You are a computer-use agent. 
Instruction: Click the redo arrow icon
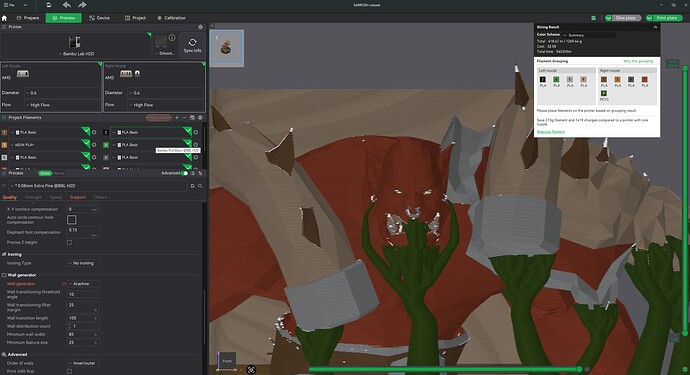82,5
